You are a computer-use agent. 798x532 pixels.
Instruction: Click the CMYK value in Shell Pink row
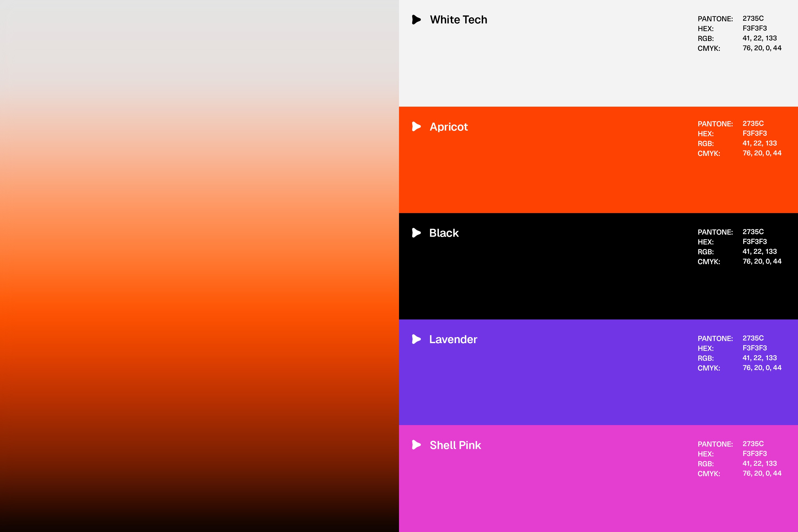[762, 473]
